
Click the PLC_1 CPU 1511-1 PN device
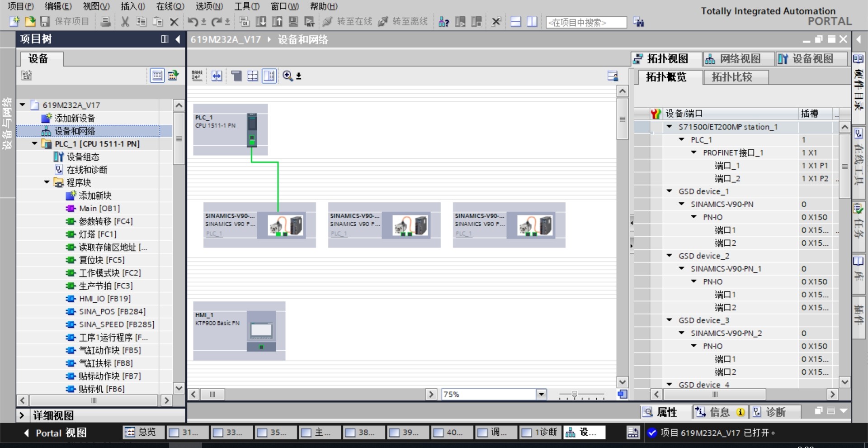click(x=231, y=130)
